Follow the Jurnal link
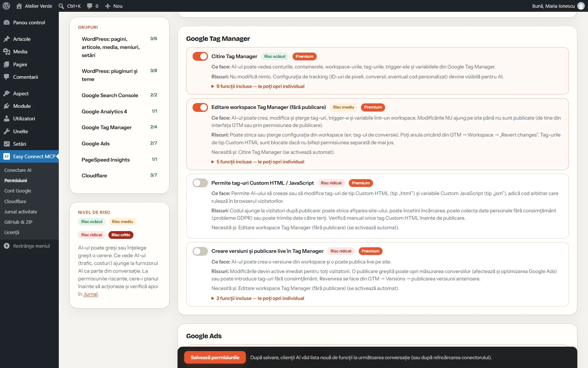 click(x=90, y=294)
